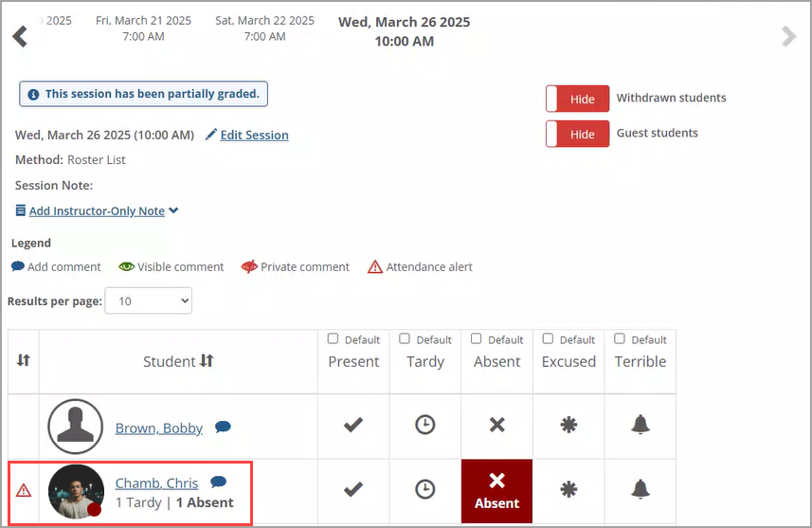Image resolution: width=812 pixels, height=528 pixels.
Task: Click selected Absent button for Chamb, Chris
Action: [496, 491]
